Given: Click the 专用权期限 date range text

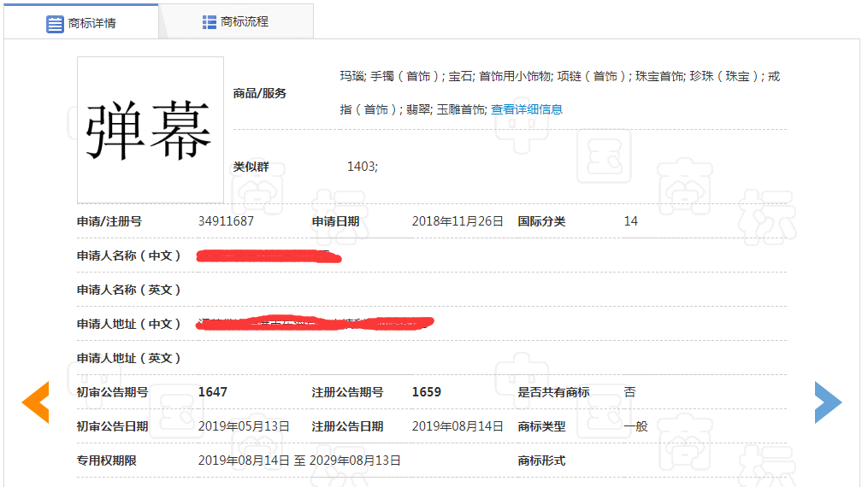Looking at the screenshot, I should point(299,461).
